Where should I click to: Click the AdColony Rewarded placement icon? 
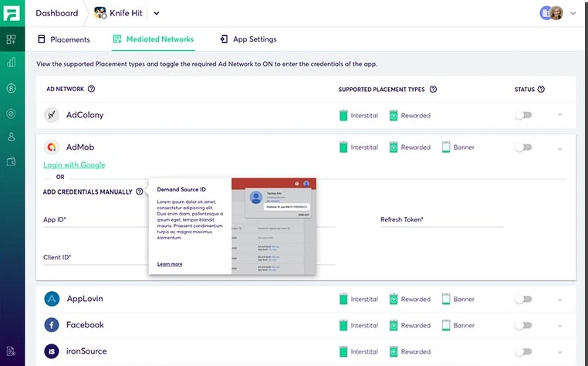394,115
